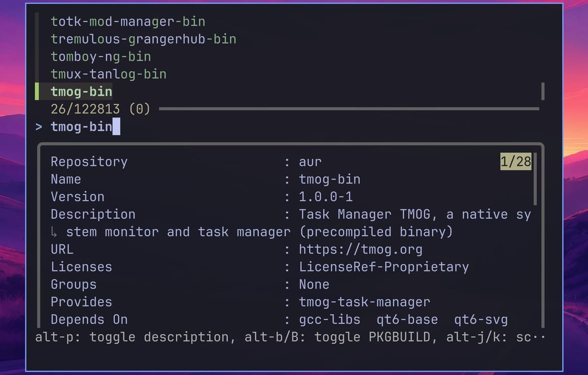
Task: Click the Provides field label
Action: tap(81, 302)
